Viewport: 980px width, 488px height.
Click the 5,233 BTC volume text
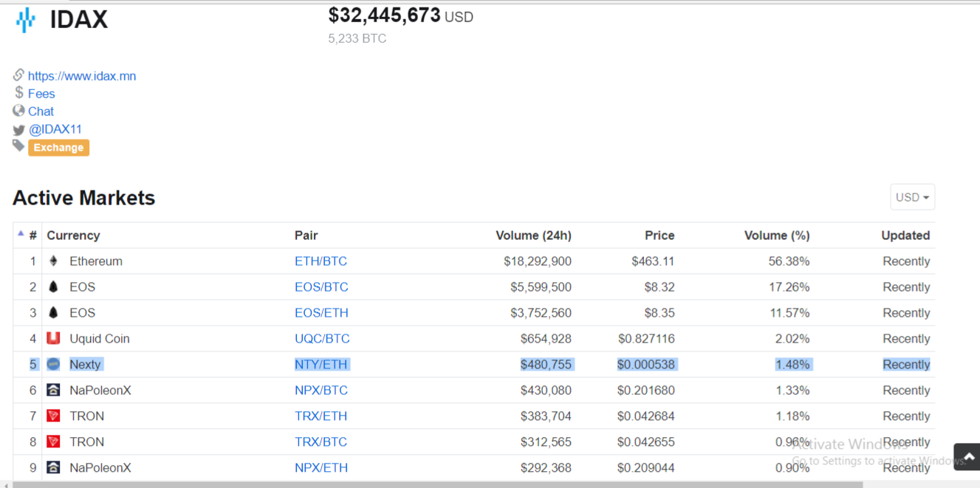tap(357, 38)
